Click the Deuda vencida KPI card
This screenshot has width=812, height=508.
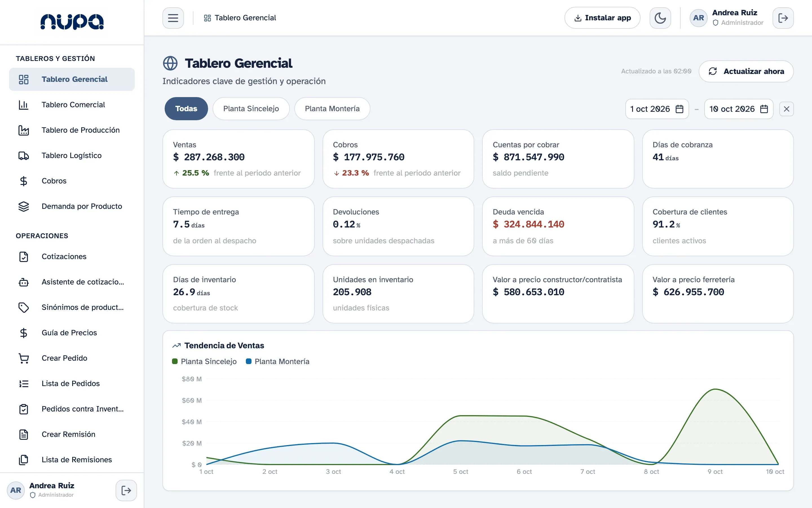coord(558,226)
